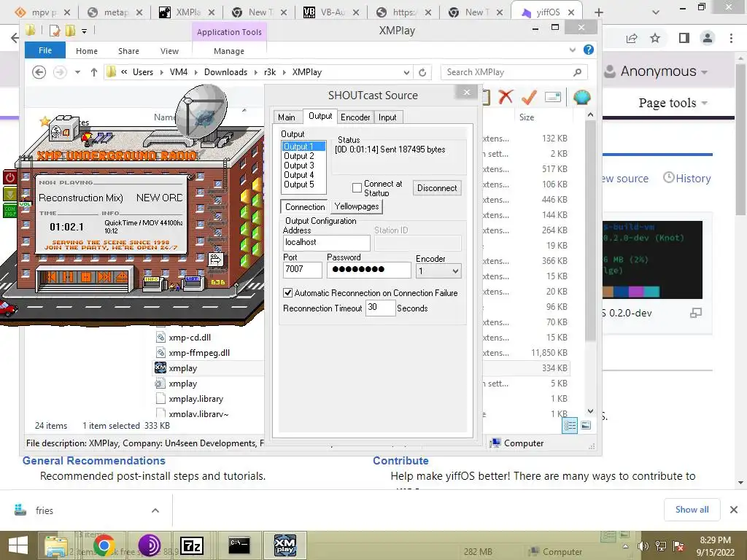Expand the Explorer address path dropdown
Viewport: 747px width, 560px height.
[x=406, y=72]
